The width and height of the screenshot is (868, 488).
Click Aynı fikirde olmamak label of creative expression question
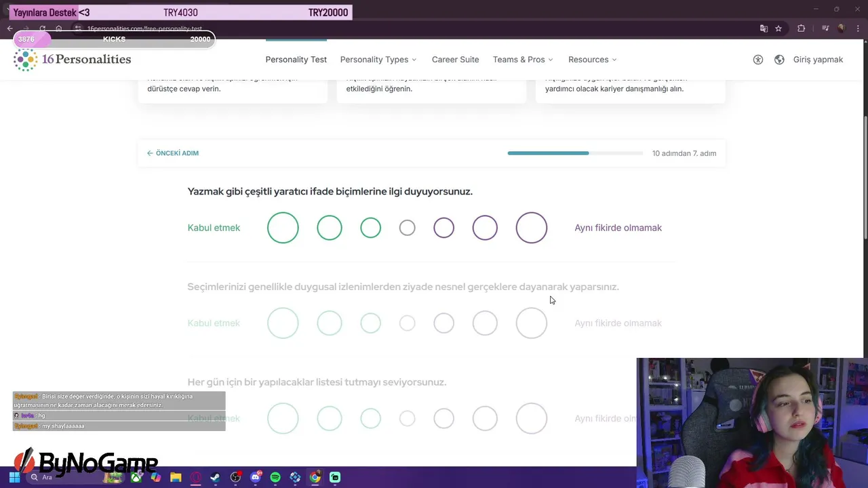point(618,228)
